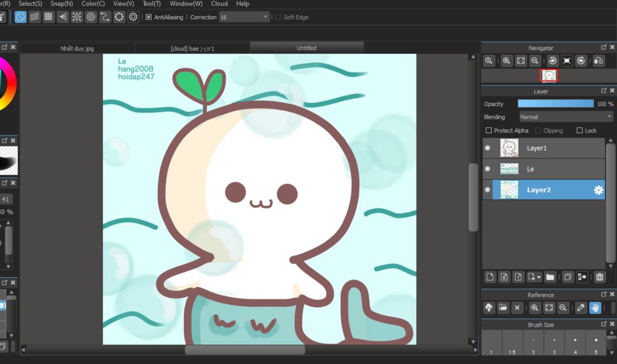Merge the selected layer down
This screenshot has height=364, width=617.
582,277
